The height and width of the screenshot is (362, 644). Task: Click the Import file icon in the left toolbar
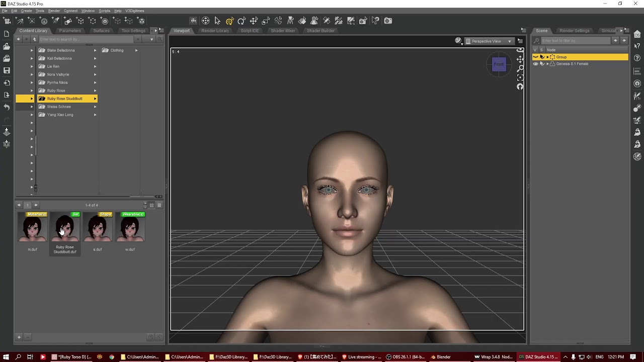(7, 83)
